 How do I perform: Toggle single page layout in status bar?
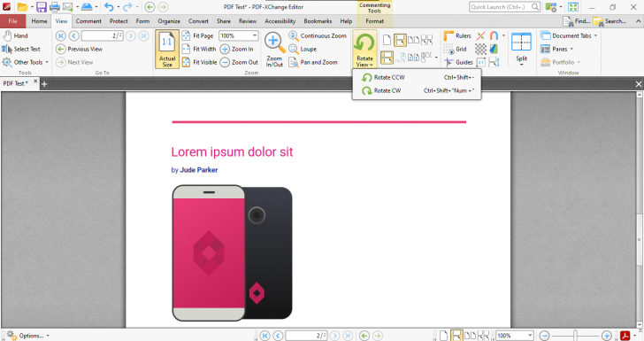coord(443,336)
